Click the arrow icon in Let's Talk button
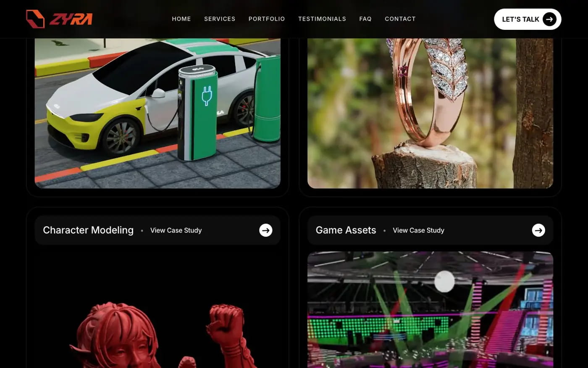 coord(549,19)
